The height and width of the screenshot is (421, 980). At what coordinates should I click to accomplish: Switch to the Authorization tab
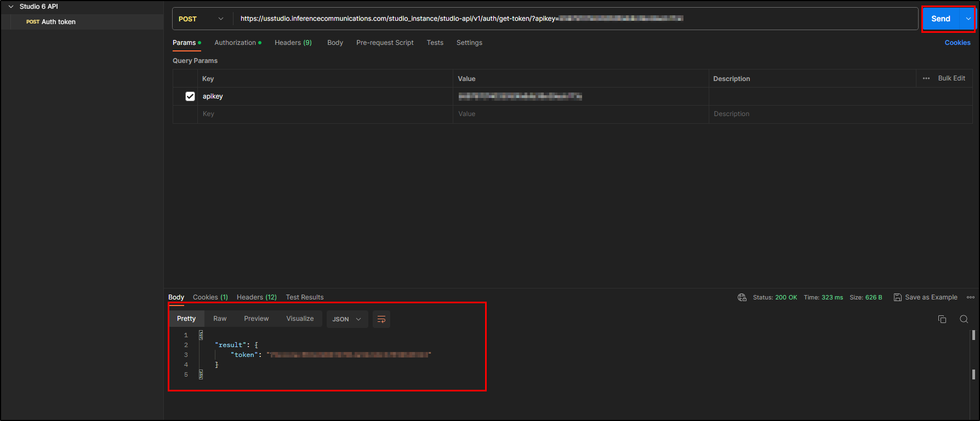click(x=238, y=43)
